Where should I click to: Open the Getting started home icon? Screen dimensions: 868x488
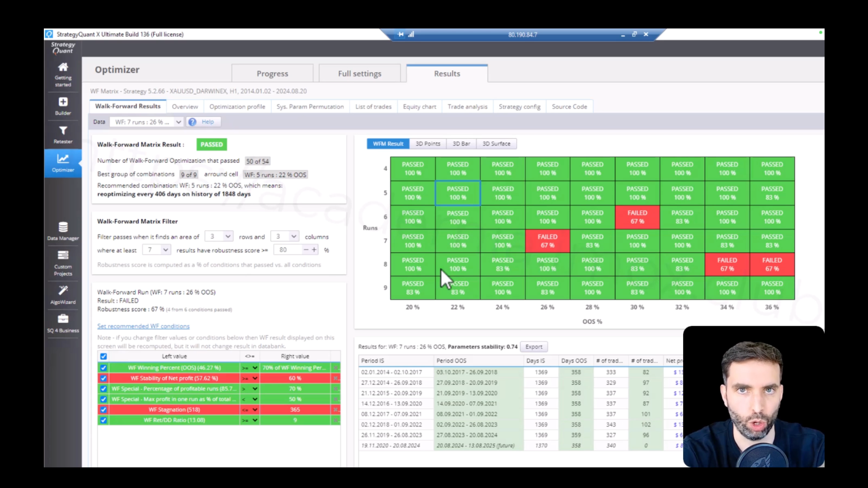(63, 67)
